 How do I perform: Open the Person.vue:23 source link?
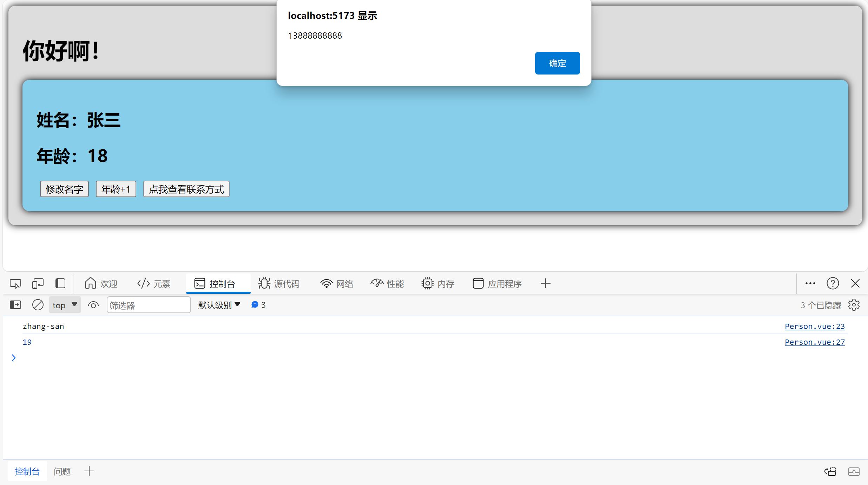pyautogui.click(x=815, y=326)
